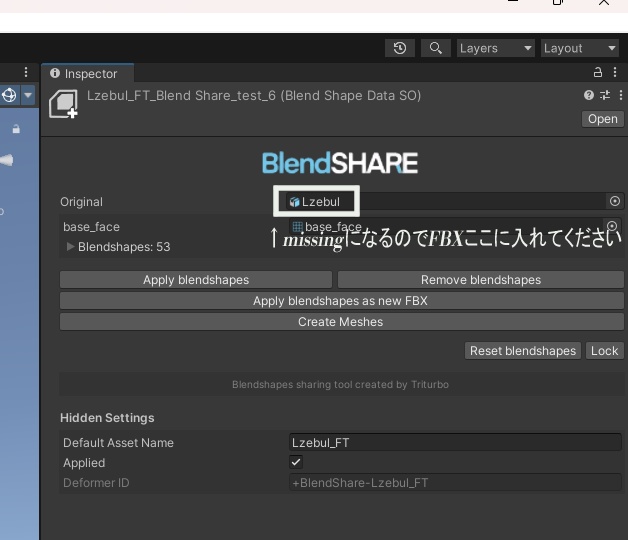Click the Hidden Settings heading
Image resolution: width=628 pixels, height=540 pixels.
(x=107, y=418)
